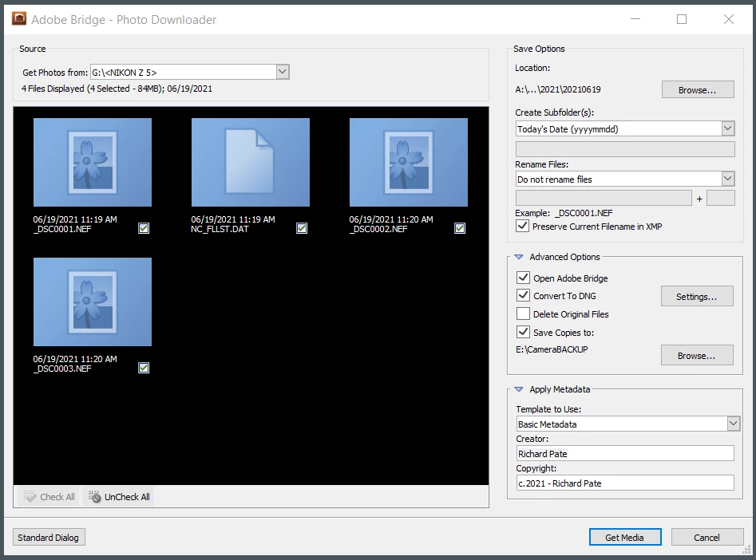Image resolution: width=756 pixels, height=560 pixels.
Task: Click the custom subfolder name field
Action: coord(625,149)
